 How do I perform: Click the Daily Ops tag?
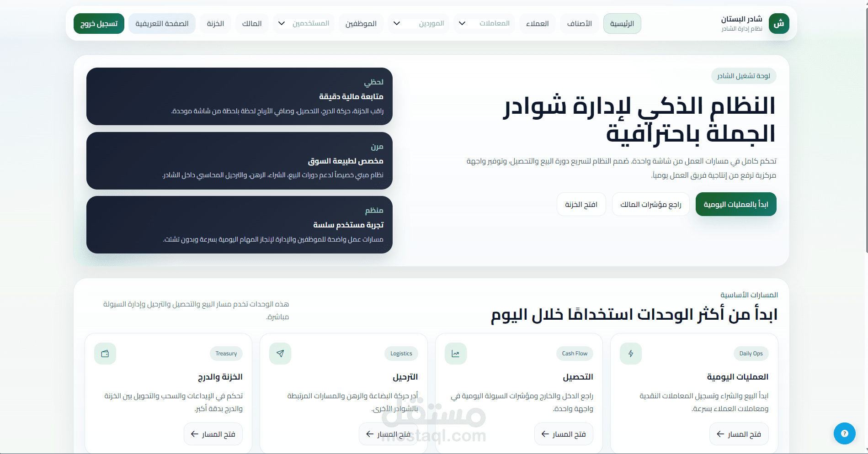(751, 354)
